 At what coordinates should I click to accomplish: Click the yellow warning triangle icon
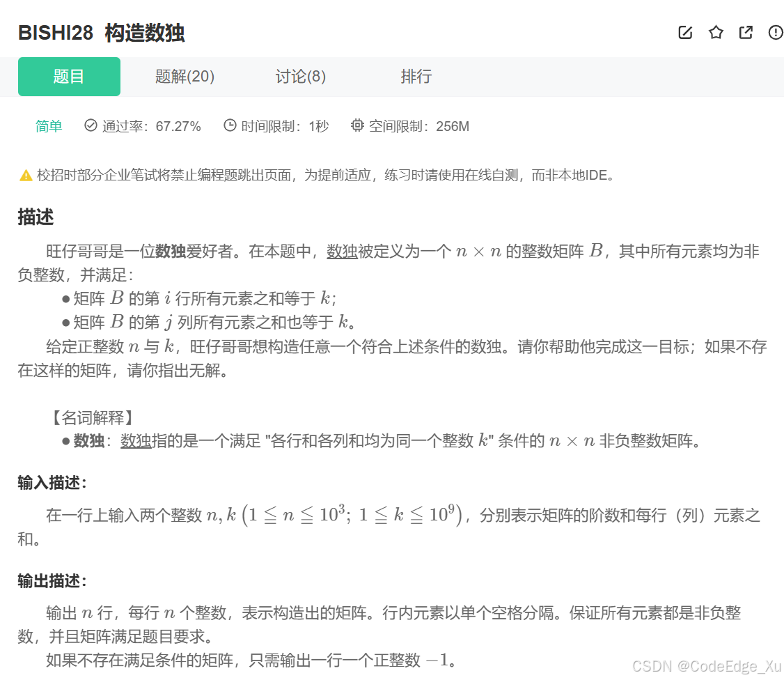click(x=24, y=176)
